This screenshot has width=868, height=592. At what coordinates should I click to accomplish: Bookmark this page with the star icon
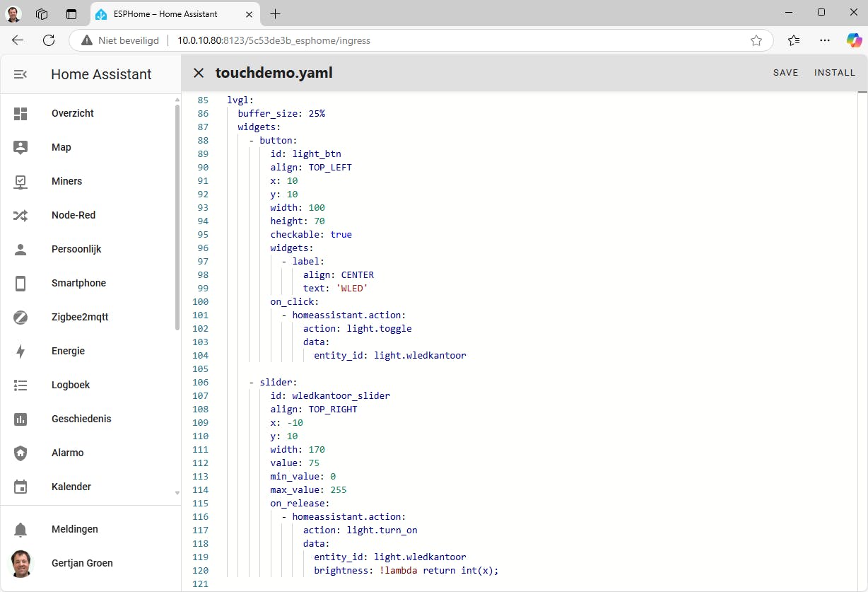tap(756, 40)
